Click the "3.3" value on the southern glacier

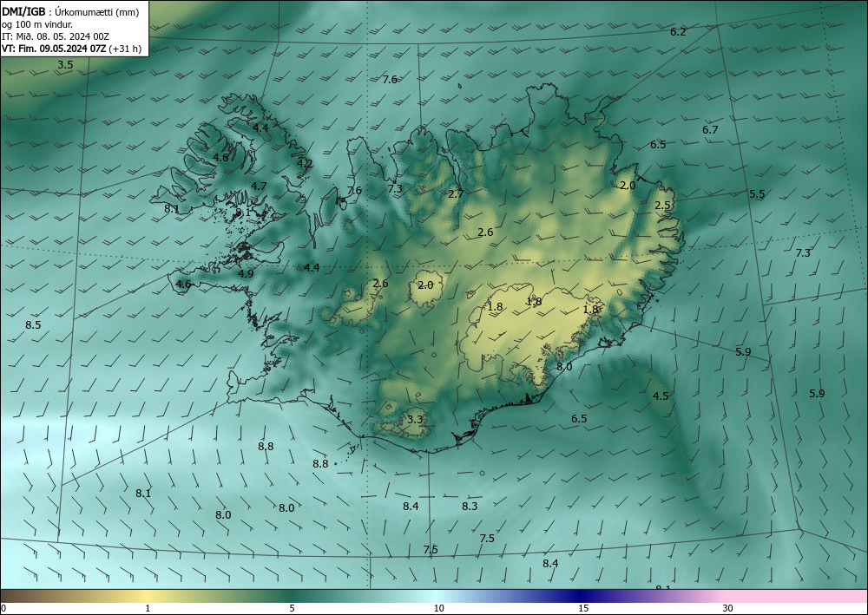pos(415,420)
